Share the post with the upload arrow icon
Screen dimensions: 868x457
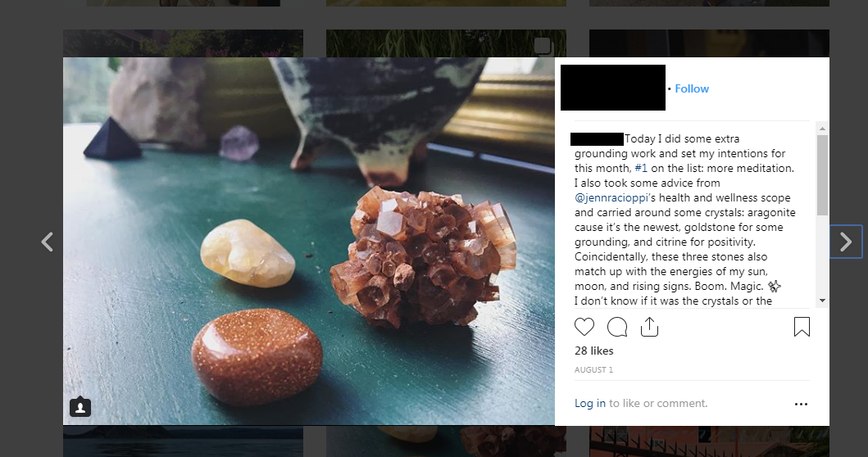click(649, 327)
